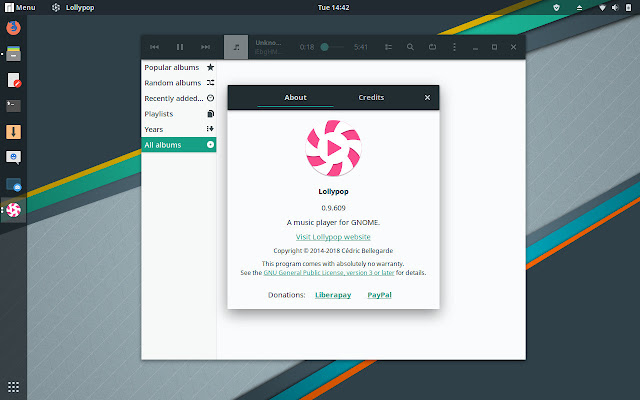The height and width of the screenshot is (400, 640).
Task: Open the battery tray icon
Action: tap(628, 7)
